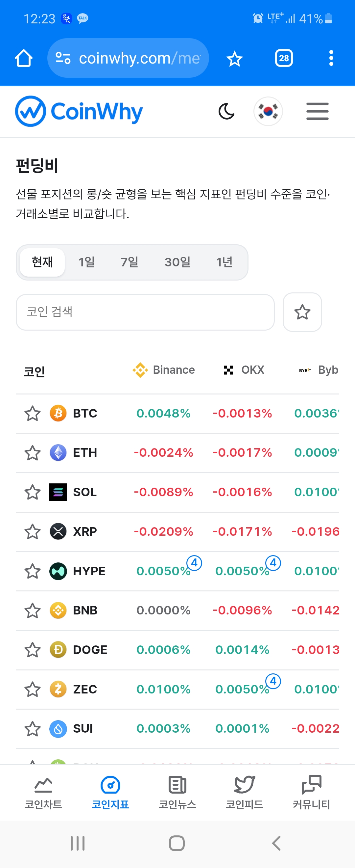Image resolution: width=355 pixels, height=868 pixels.
Task: Show favorites with the star filter button
Action: pos(302,312)
